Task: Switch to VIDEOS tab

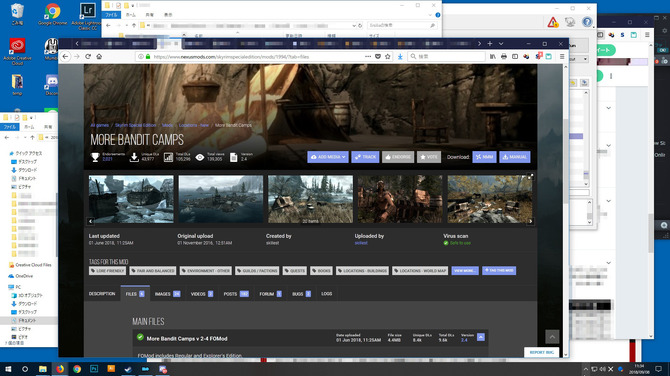Action: point(202,294)
